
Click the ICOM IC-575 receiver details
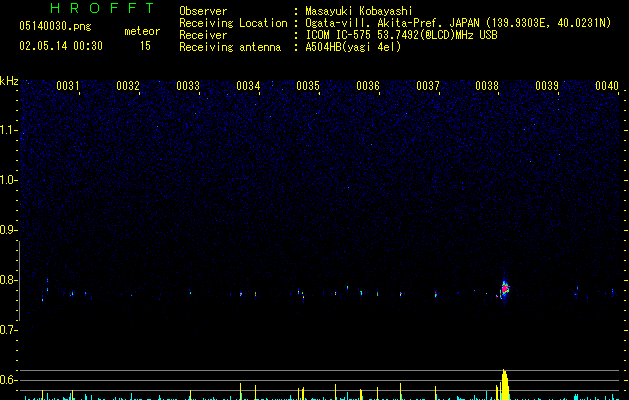pyautogui.click(x=401, y=35)
